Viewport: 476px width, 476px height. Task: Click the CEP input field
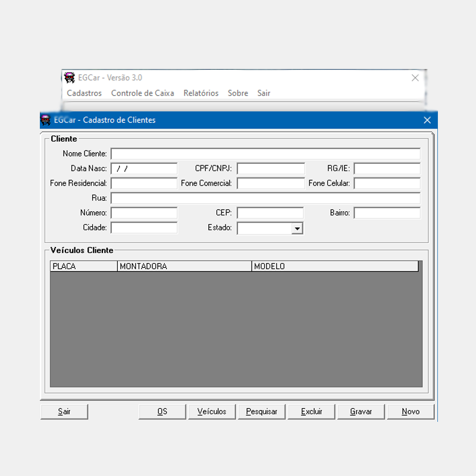pyautogui.click(x=270, y=213)
